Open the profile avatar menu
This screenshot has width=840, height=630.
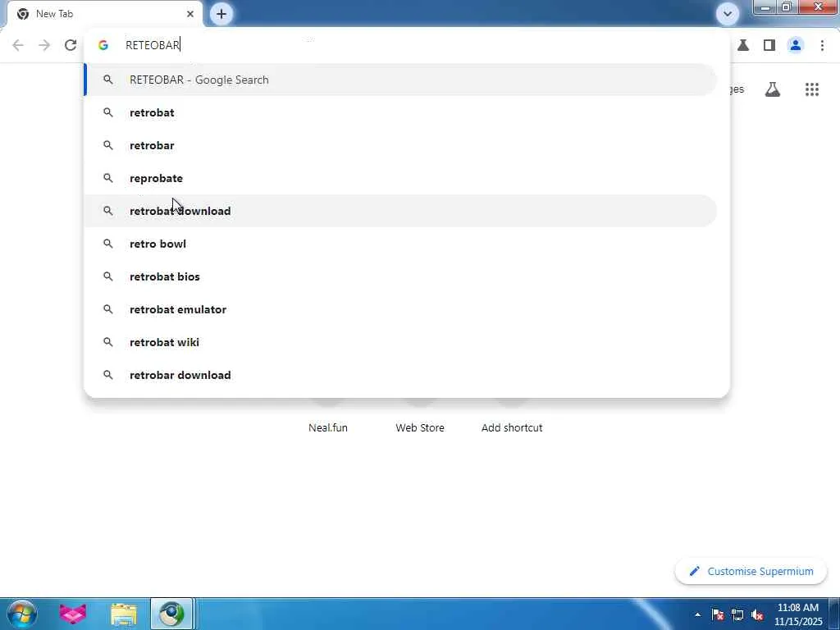pos(796,45)
